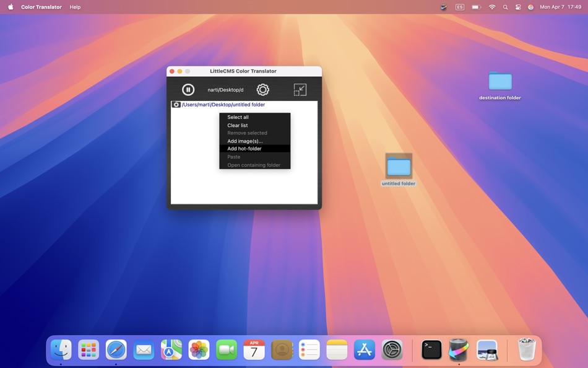Choose Add image(s)... menu entry
This screenshot has height=368, width=588.
tap(254, 141)
